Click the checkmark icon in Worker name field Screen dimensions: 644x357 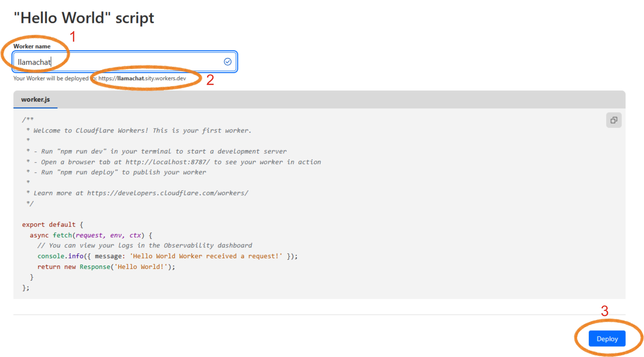(227, 62)
